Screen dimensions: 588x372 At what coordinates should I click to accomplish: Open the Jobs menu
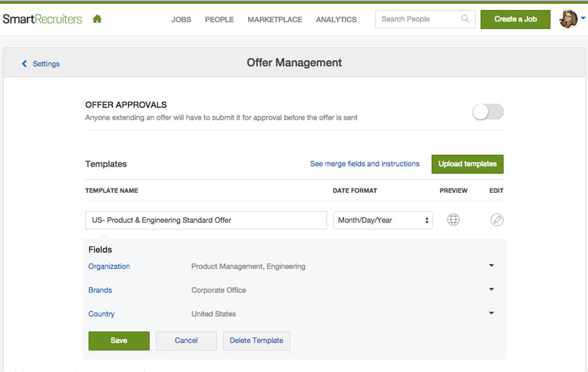click(181, 20)
